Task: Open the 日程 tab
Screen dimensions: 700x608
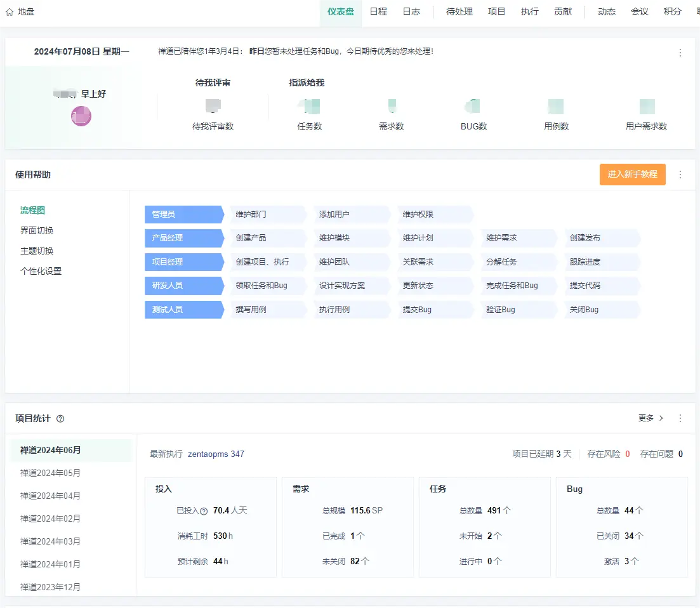Action: [378, 12]
